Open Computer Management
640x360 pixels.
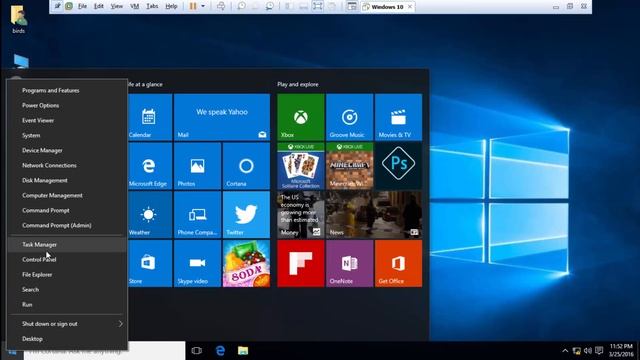(67, 196)
